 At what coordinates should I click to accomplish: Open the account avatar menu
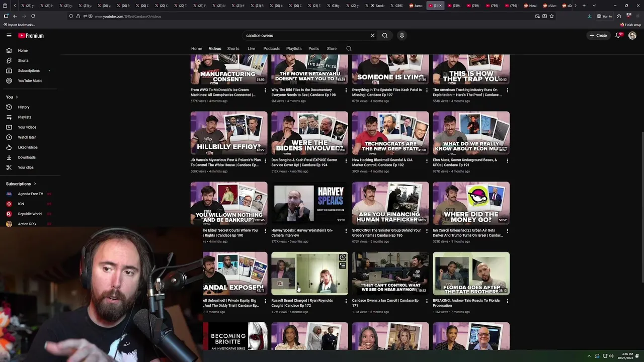632,36
